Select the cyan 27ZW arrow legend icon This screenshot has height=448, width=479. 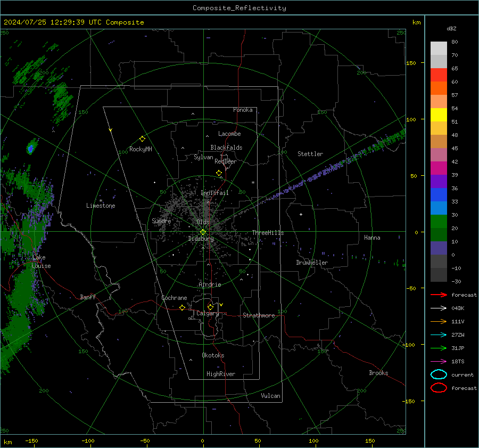click(439, 335)
